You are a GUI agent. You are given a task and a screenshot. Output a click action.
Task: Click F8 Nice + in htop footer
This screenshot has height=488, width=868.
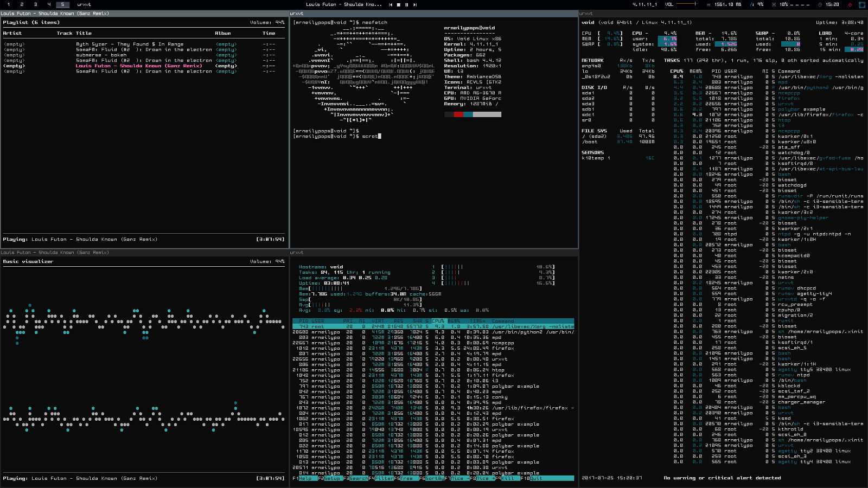coord(482,478)
